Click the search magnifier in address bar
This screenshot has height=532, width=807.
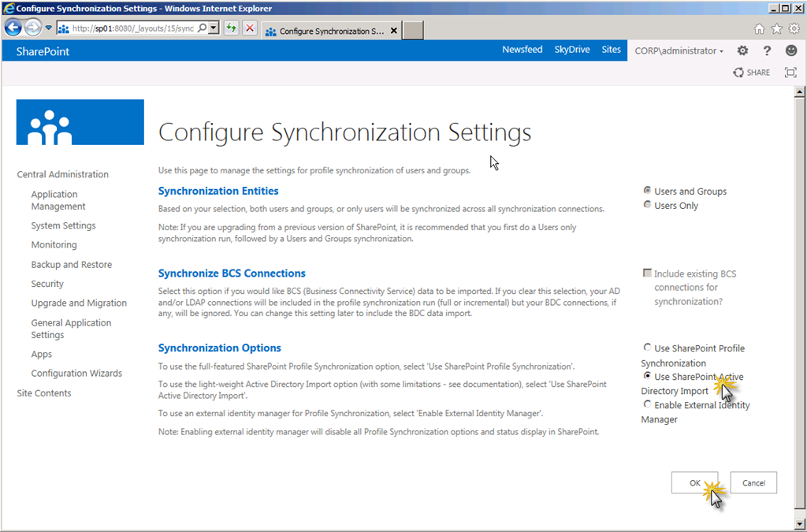click(x=203, y=28)
